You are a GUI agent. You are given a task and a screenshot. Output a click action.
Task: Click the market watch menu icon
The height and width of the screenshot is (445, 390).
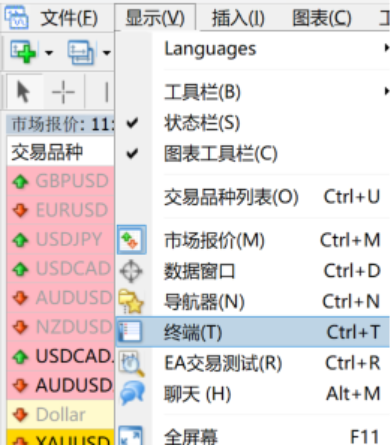(x=131, y=240)
